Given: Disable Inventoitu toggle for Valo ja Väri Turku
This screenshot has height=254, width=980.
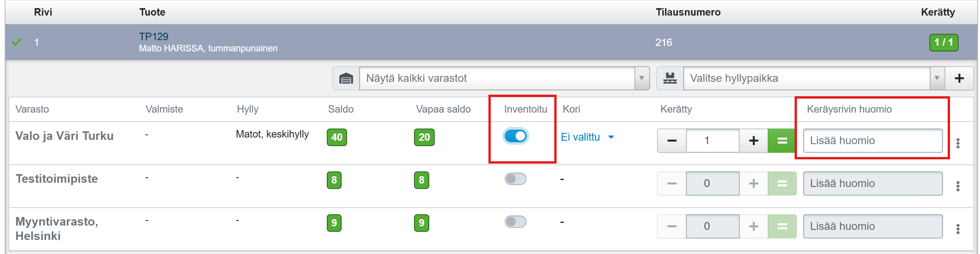Looking at the screenshot, I should (515, 136).
